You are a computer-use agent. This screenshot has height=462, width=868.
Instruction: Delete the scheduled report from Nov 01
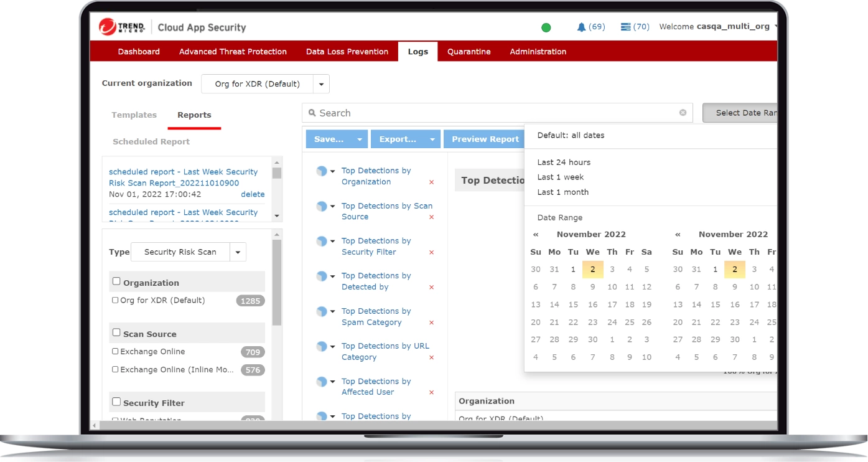coord(253,194)
